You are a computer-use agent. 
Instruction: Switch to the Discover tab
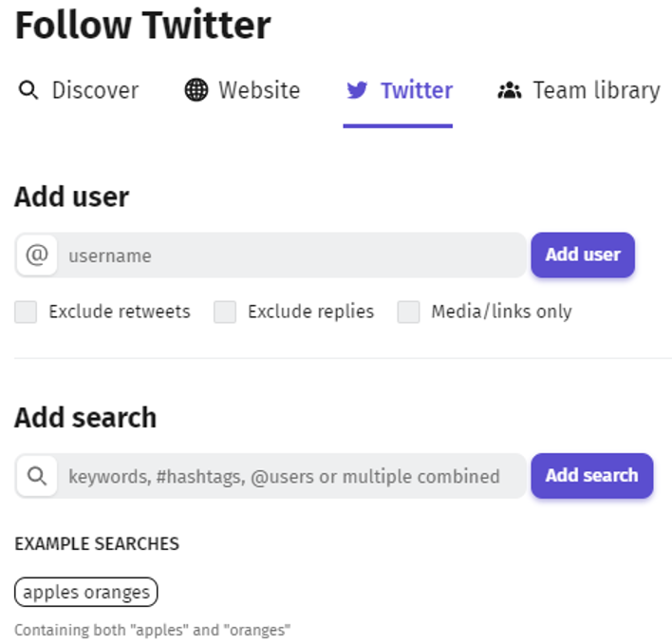pos(79,90)
